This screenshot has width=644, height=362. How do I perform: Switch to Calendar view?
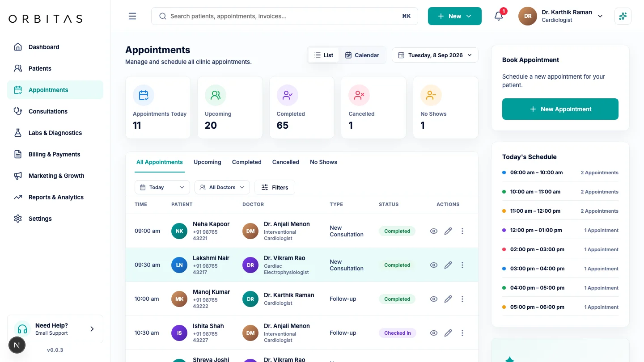(362, 55)
